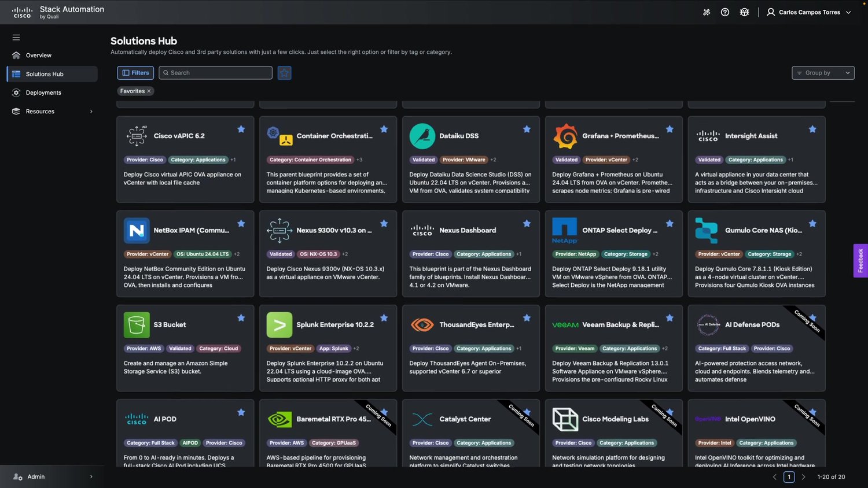
Task: Unfavorite Intersight Assist star
Action: click(812, 130)
